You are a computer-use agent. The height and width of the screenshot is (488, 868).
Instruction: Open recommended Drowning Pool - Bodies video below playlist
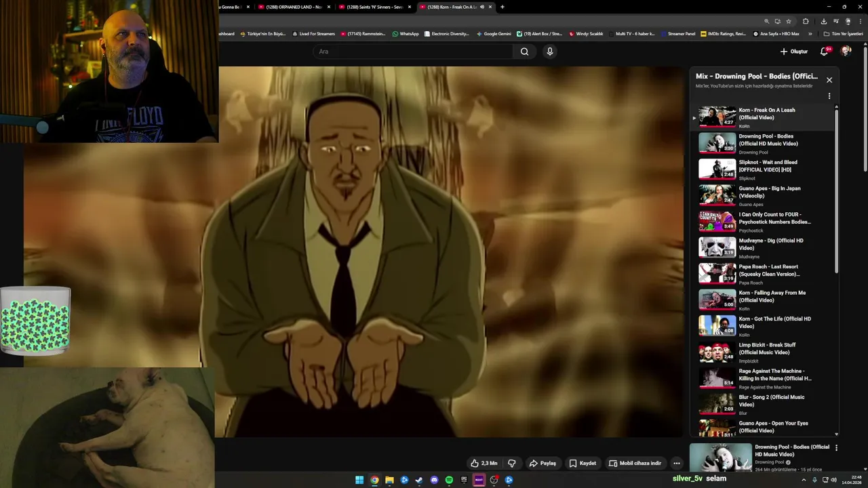[759, 458]
